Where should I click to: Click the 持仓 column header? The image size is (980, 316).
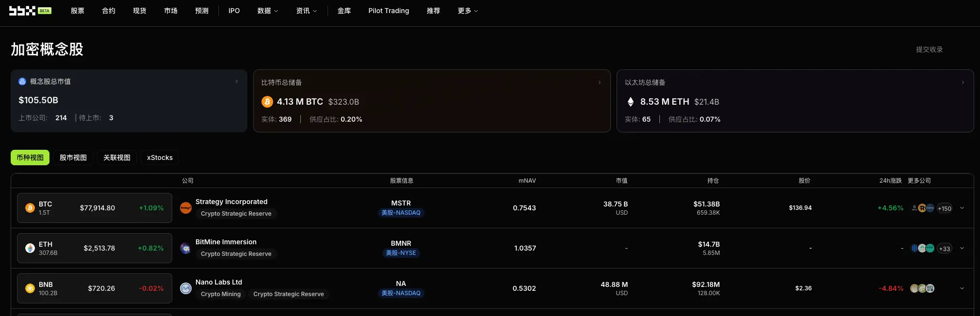coord(713,181)
